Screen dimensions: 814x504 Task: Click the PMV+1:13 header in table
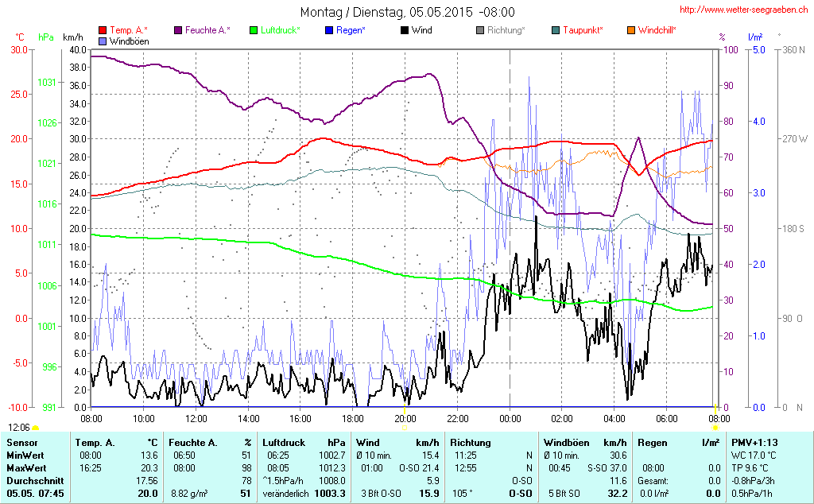pyautogui.click(x=755, y=442)
